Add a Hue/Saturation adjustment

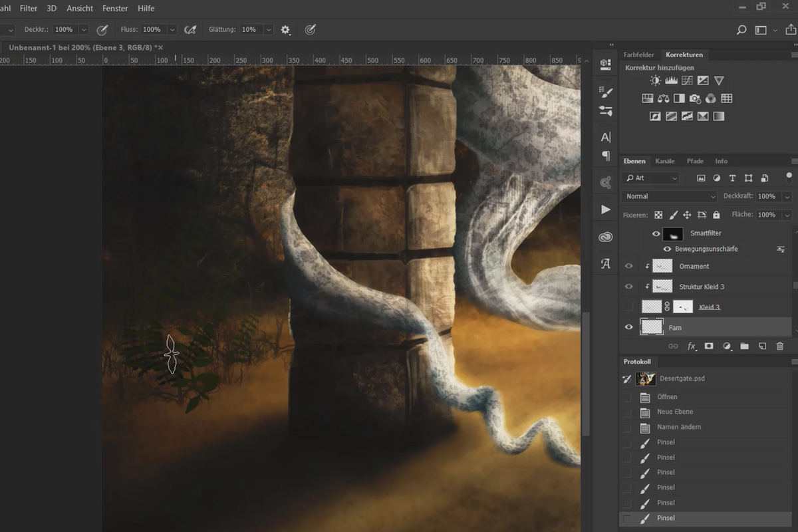click(647, 98)
